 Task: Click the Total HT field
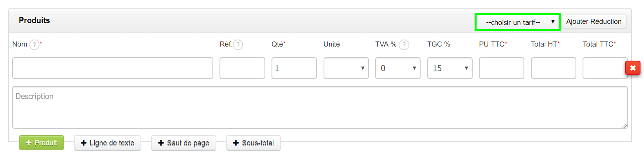pos(553,68)
